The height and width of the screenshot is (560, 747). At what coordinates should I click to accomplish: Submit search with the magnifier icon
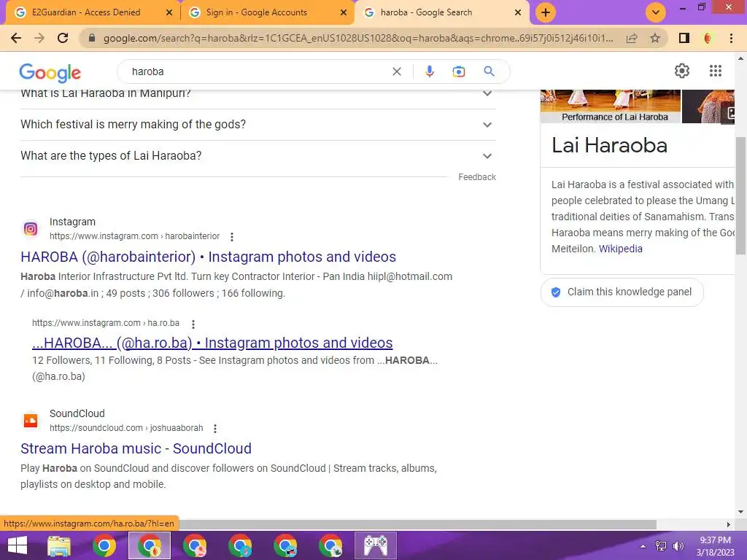[x=489, y=71]
